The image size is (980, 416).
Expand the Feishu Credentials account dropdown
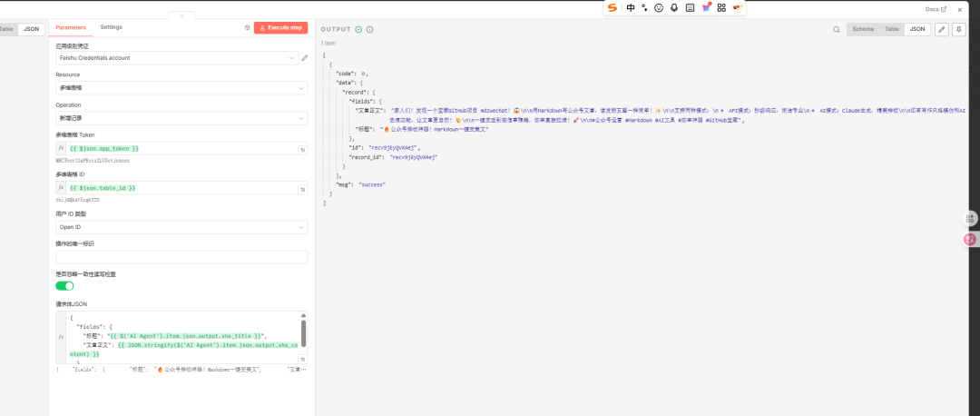point(176,58)
